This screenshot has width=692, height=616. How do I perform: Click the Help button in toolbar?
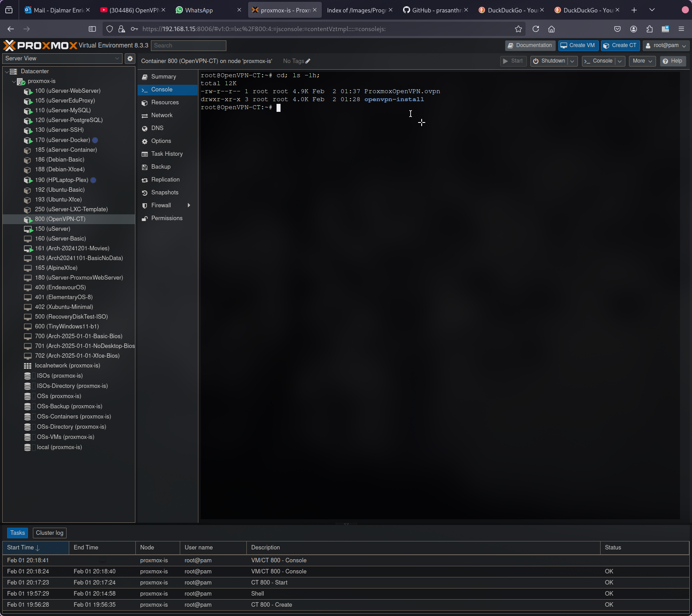click(x=672, y=61)
